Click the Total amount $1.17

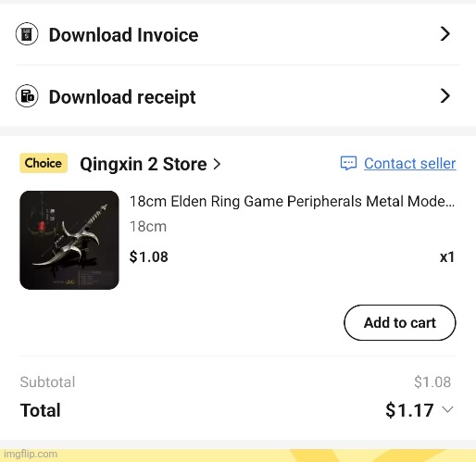[409, 410]
